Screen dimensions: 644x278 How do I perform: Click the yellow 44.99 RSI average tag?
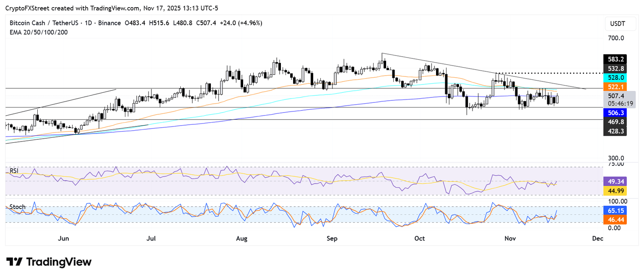click(x=615, y=191)
